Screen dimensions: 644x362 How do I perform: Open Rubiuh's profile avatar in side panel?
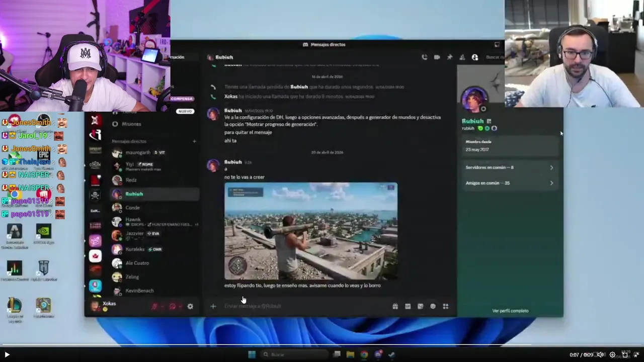[x=474, y=99]
